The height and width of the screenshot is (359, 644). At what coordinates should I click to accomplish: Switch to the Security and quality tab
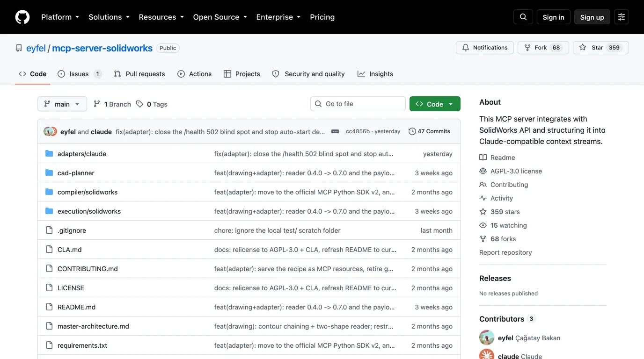pyautogui.click(x=308, y=74)
